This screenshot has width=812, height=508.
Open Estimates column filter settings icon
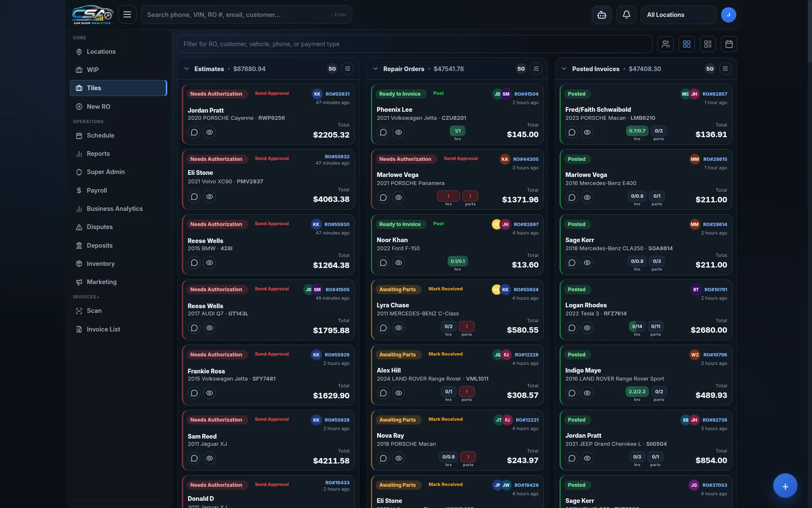point(348,69)
